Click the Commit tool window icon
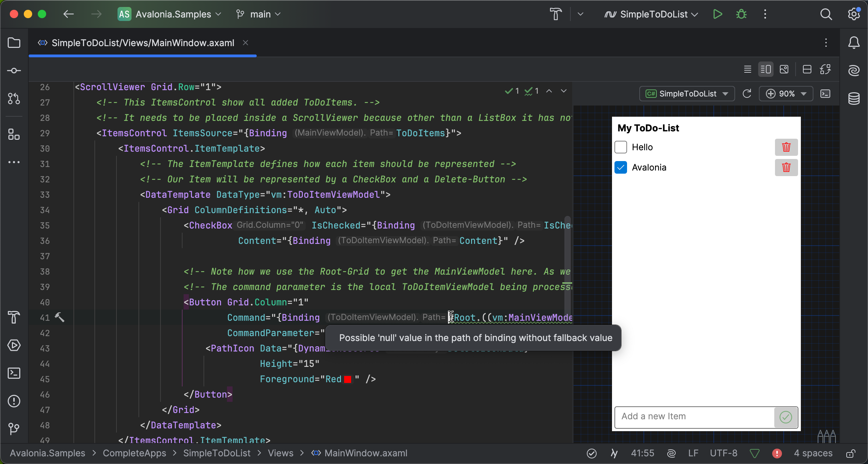This screenshot has width=868, height=464. tap(14, 71)
